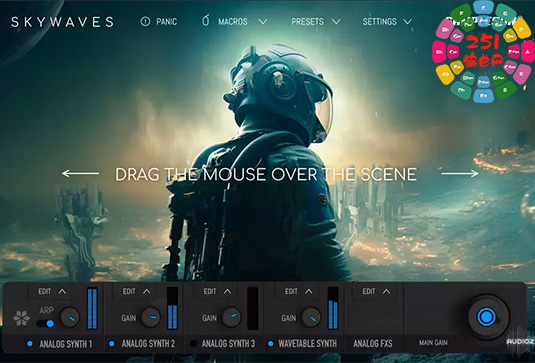Click Analog Synth 3 gain knob
The width and height of the screenshot is (535, 363).
[231, 317]
